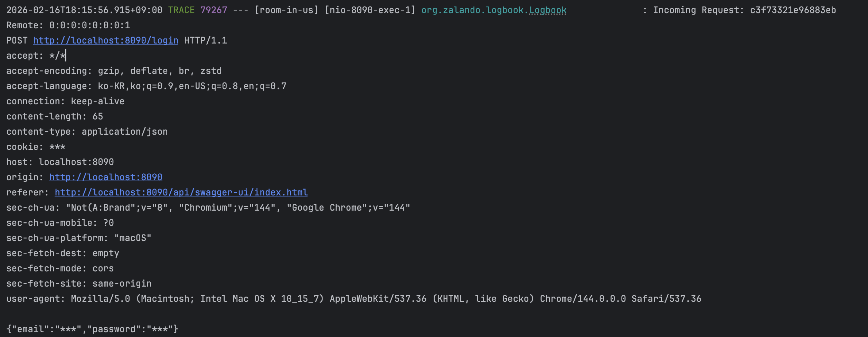Click the sec-ch-ua-platform "macOS" value
868x337 pixels.
click(133, 238)
